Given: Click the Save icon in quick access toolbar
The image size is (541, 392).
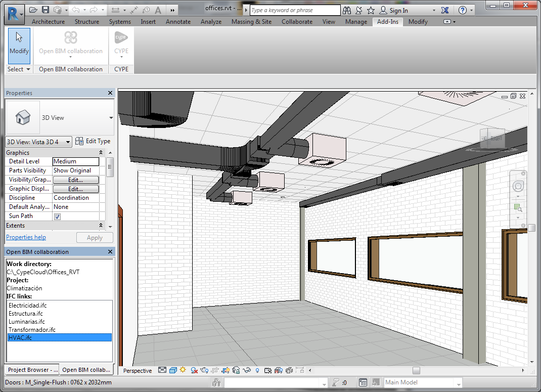Looking at the screenshot, I should point(46,10).
